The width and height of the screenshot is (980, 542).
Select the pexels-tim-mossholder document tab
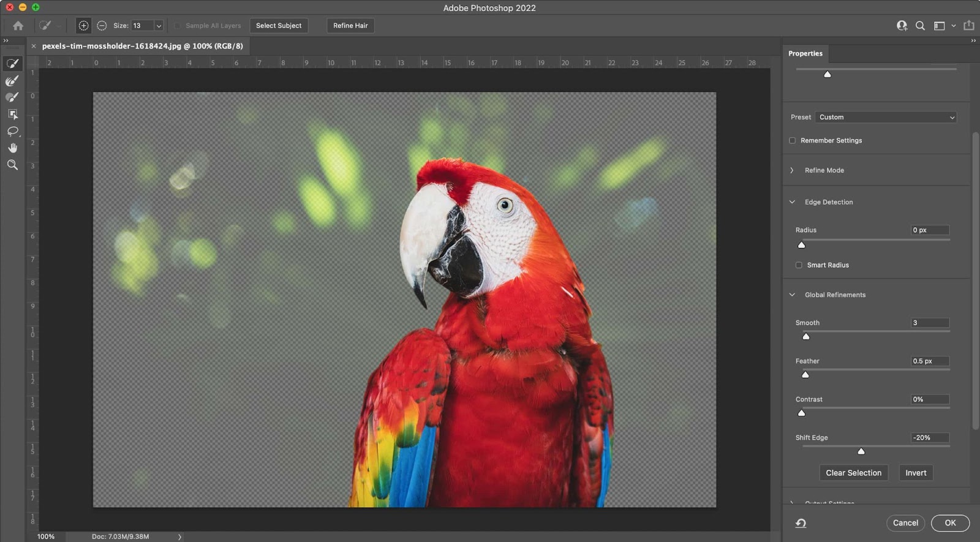[142, 46]
